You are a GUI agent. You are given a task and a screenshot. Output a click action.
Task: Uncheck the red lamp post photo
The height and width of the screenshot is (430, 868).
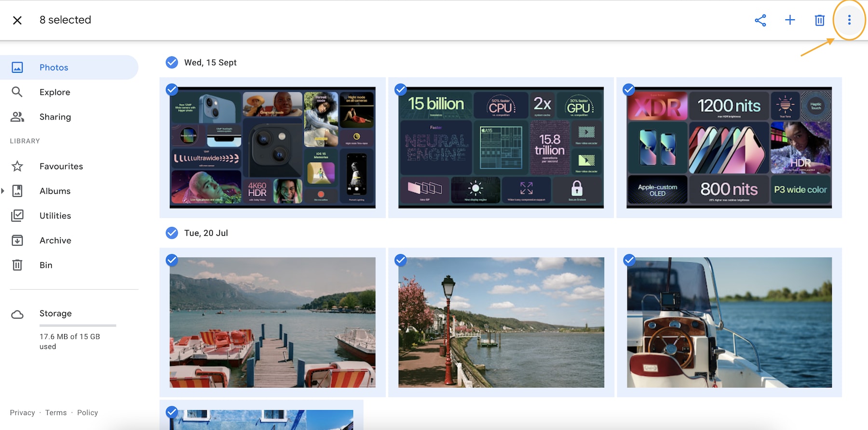400,260
